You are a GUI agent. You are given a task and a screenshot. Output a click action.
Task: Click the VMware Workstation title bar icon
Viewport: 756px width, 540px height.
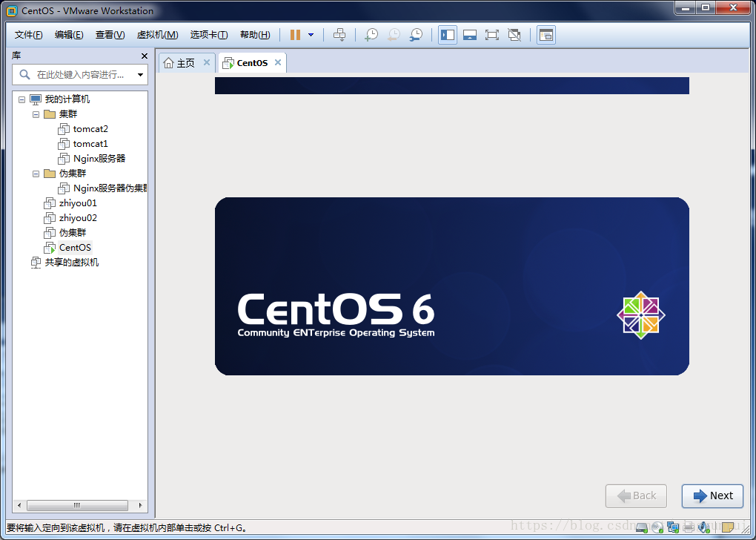[x=12, y=10]
